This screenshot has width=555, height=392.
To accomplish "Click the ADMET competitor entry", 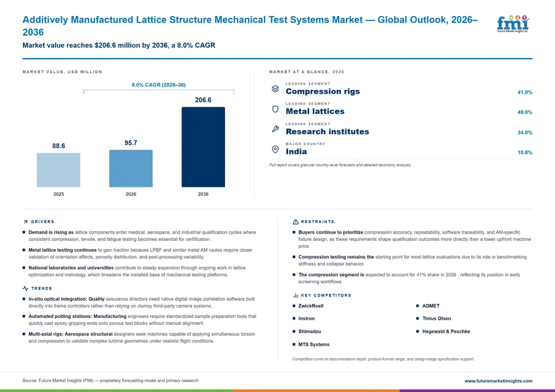I will tap(431, 306).
